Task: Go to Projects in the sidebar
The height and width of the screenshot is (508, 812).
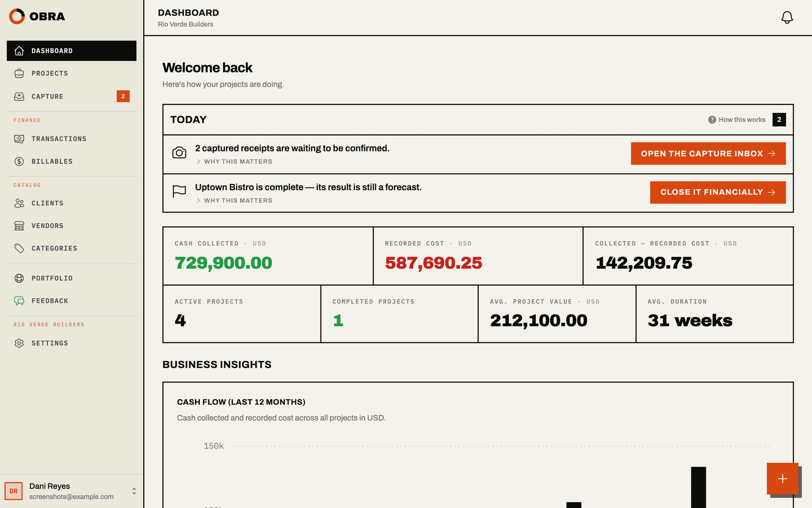Action: [x=71, y=73]
